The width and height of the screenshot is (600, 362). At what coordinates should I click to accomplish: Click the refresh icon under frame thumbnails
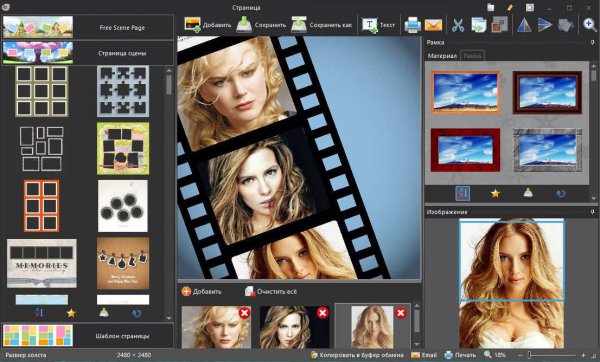561,194
